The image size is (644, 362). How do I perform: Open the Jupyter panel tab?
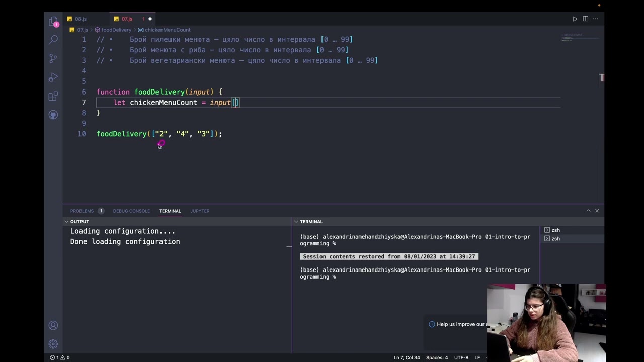click(200, 211)
